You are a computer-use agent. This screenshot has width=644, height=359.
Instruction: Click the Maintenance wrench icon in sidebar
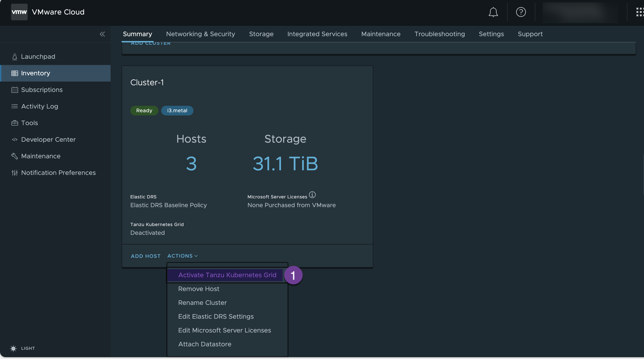(15, 156)
